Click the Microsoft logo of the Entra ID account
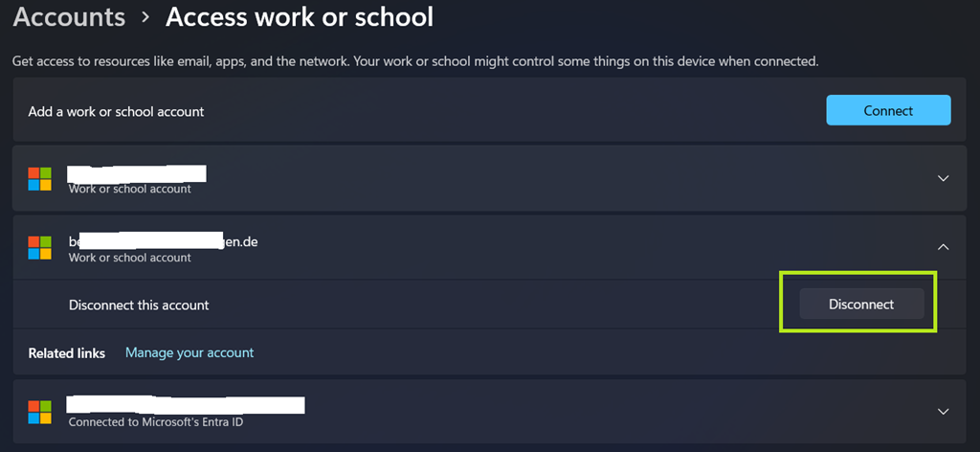The width and height of the screenshot is (980, 452). [39, 412]
